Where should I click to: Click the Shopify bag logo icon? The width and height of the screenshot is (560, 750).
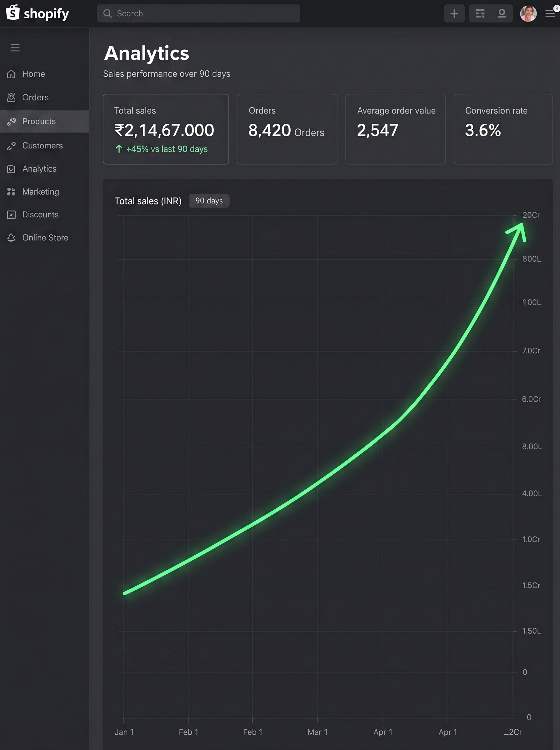tap(13, 12)
